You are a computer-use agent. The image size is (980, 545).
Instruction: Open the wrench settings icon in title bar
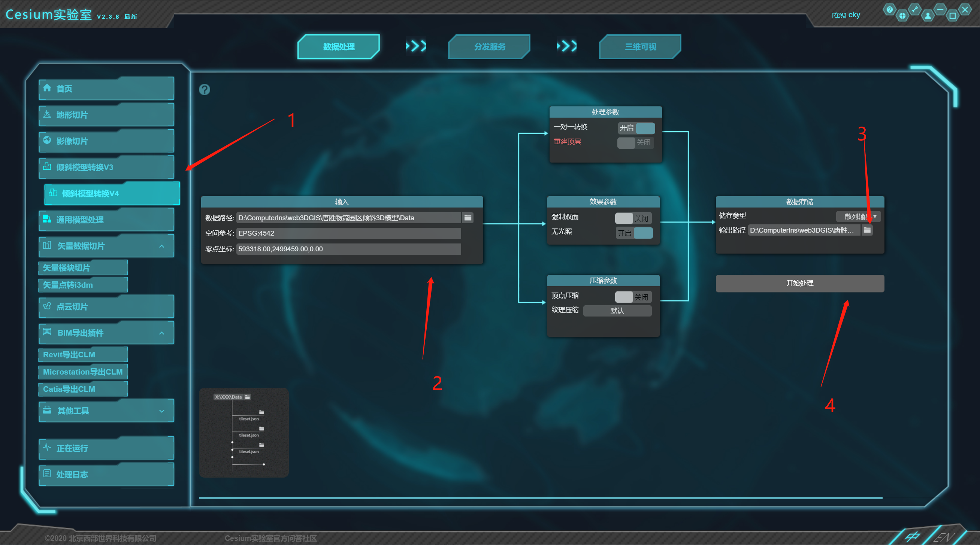point(914,9)
